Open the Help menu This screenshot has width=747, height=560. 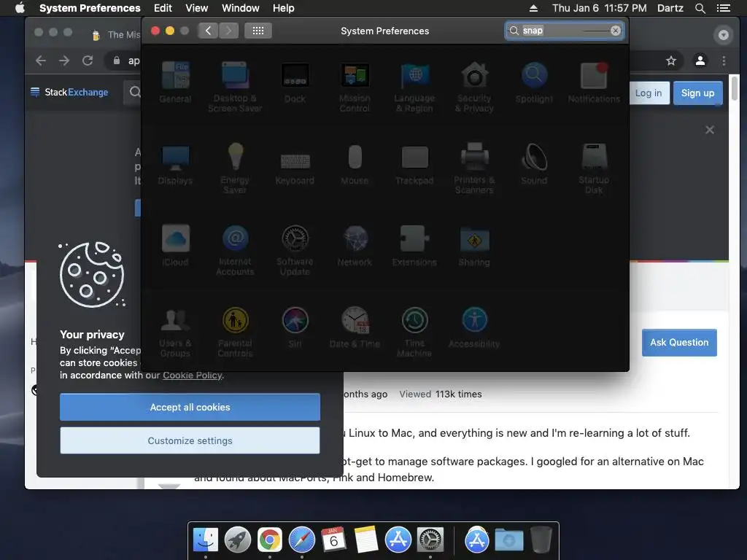(284, 8)
